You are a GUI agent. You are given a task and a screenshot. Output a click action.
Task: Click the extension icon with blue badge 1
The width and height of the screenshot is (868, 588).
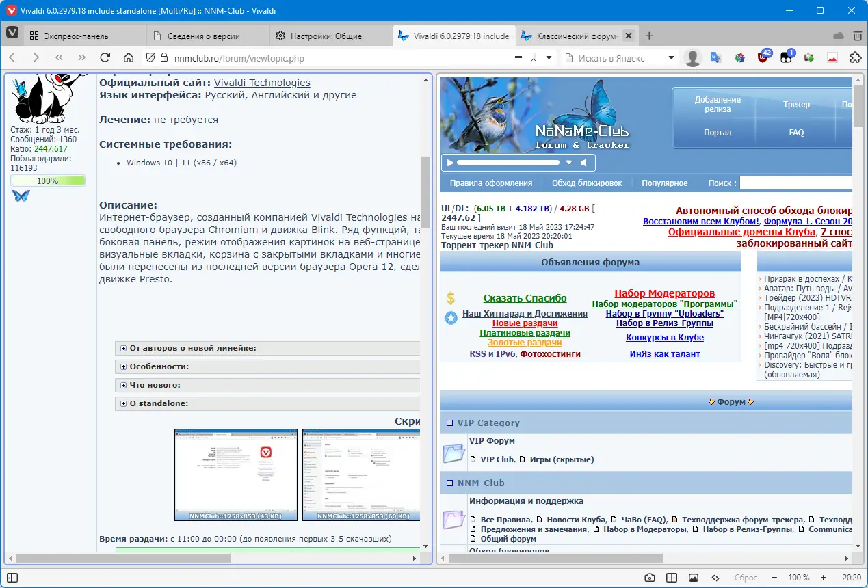coord(787,57)
